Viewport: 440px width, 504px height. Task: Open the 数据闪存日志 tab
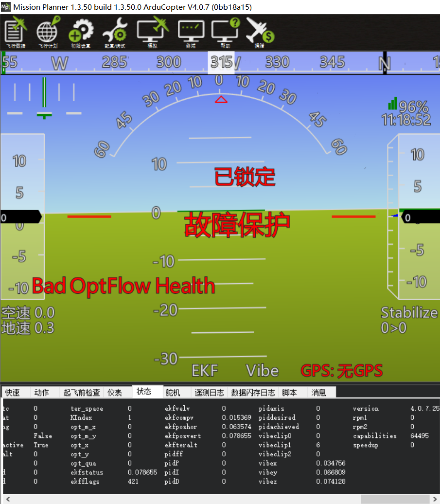click(253, 393)
